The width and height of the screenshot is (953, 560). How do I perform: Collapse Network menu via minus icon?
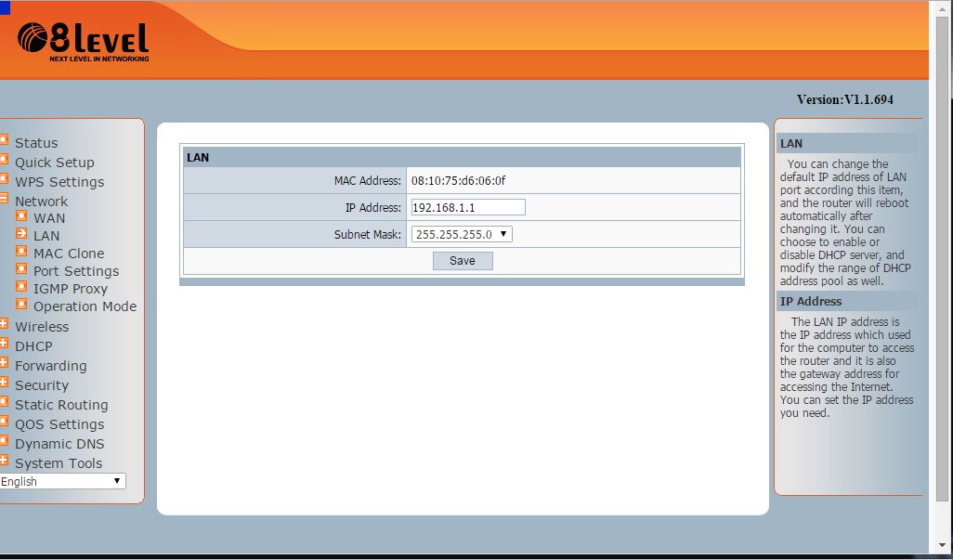(x=4, y=199)
